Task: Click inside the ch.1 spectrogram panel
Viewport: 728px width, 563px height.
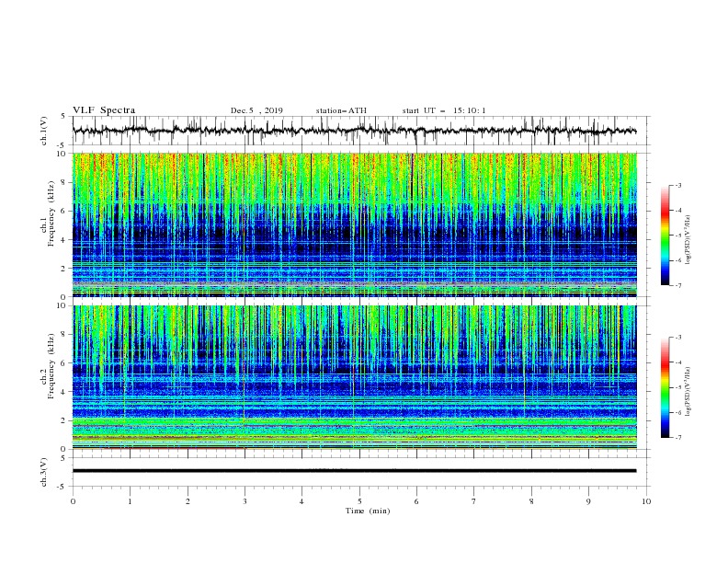Action: (354, 224)
